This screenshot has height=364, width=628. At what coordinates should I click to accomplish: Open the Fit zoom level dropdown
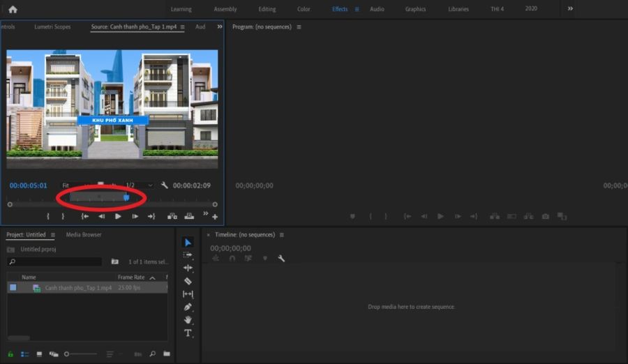(75, 185)
